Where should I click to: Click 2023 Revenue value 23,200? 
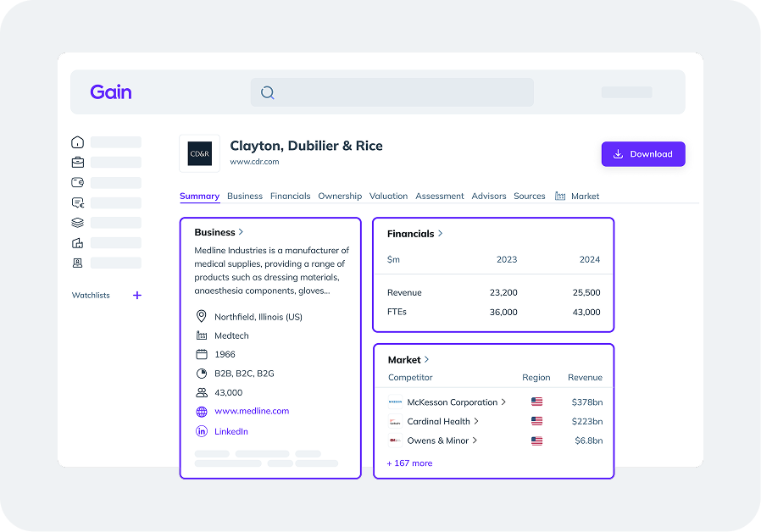pos(503,292)
